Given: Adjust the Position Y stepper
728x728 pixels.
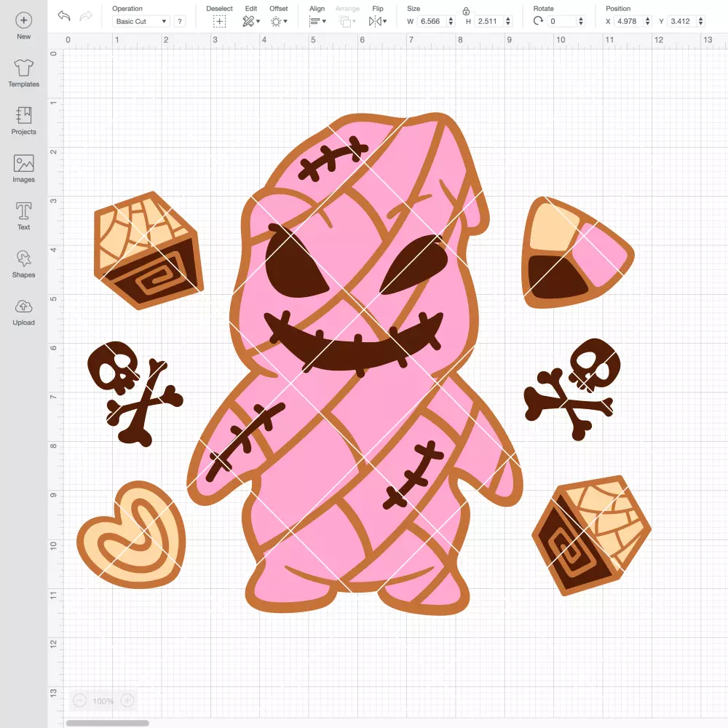Looking at the screenshot, I should 700,21.
